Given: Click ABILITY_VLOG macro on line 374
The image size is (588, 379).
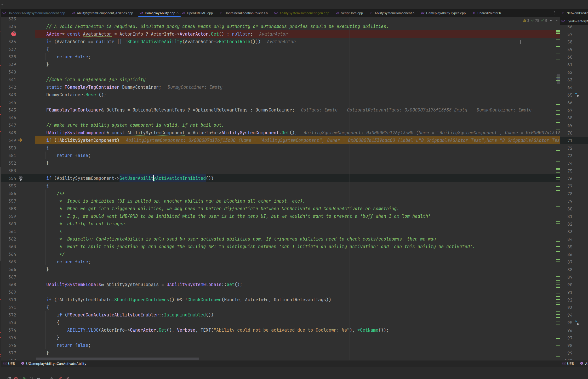Looking at the screenshot, I should (83, 330).
